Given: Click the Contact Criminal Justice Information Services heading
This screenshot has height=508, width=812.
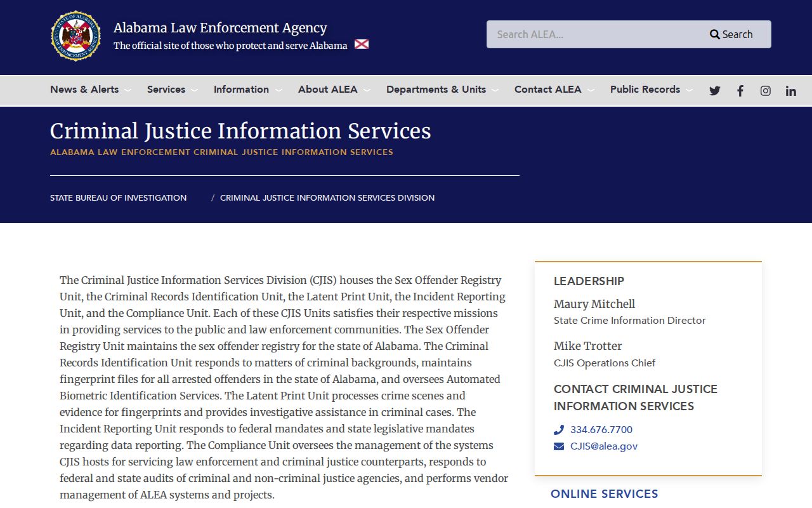Looking at the screenshot, I should point(636,398).
